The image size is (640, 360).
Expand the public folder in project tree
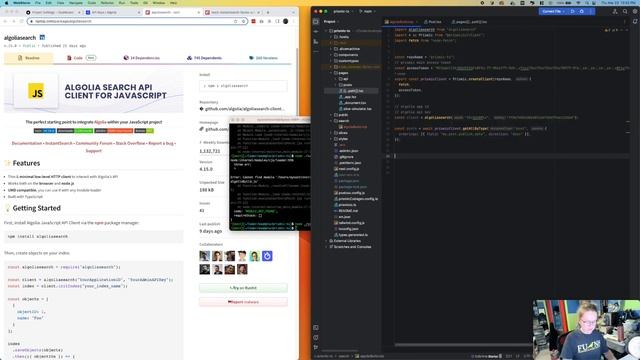(x=331, y=115)
